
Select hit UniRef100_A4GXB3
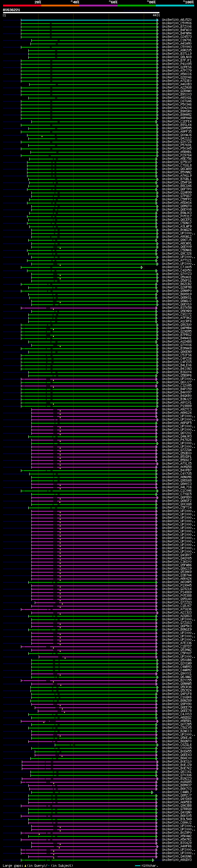pos(177,84)
